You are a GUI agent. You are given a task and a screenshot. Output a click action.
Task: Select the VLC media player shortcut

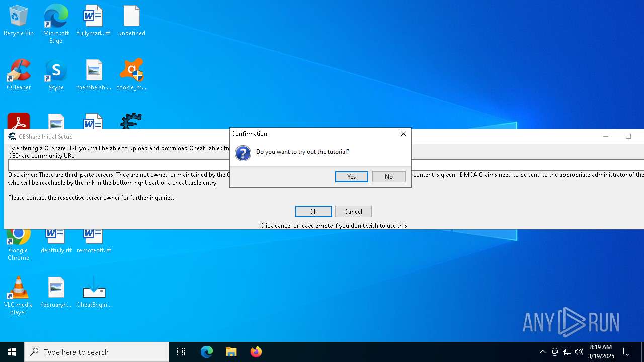pos(18,296)
